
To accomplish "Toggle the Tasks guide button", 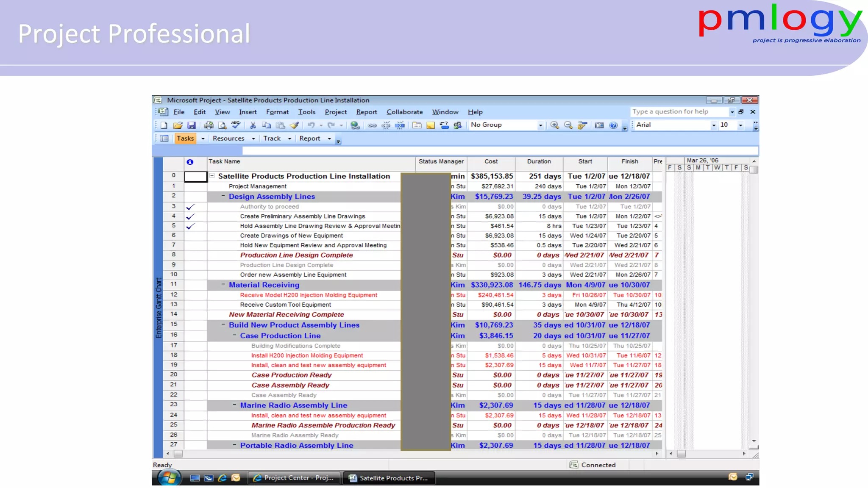I will (x=185, y=139).
